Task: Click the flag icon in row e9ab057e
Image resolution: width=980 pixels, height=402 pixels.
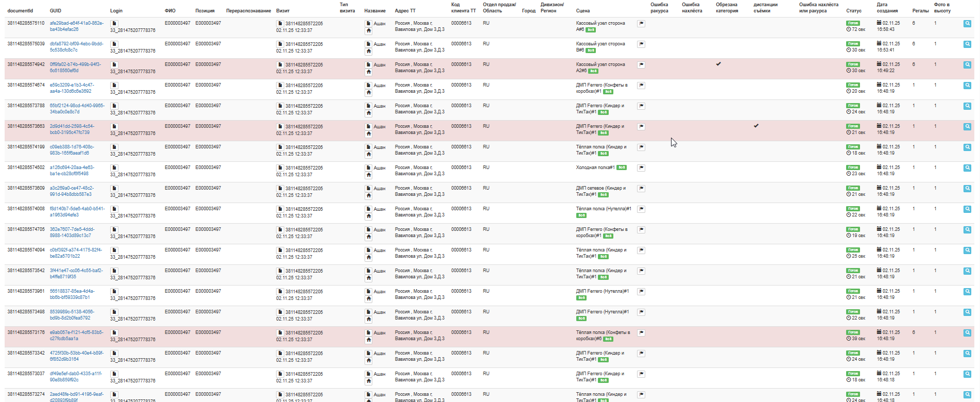Action: click(x=641, y=332)
